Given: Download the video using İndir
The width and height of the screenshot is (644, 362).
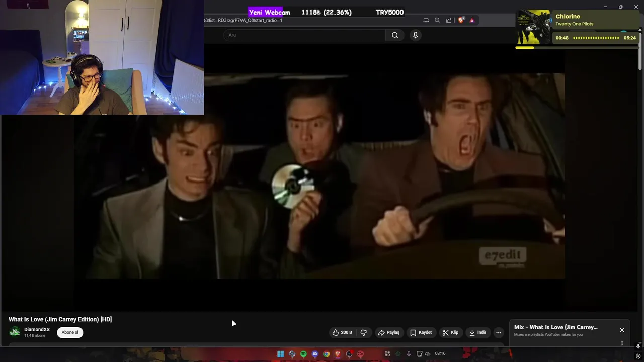Looking at the screenshot, I should (x=477, y=332).
